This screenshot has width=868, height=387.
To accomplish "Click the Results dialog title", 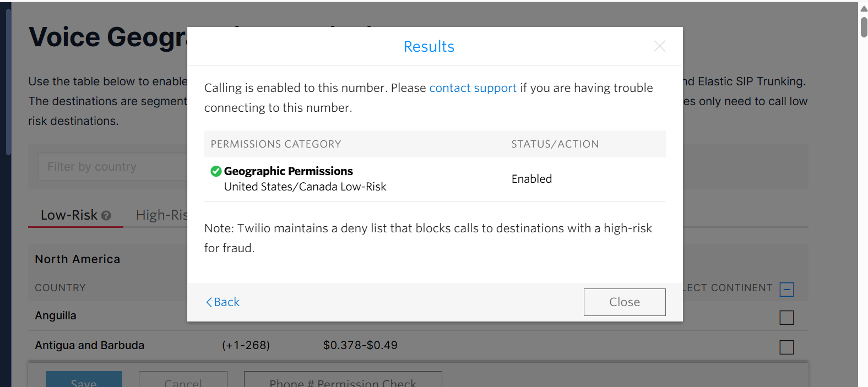I will tap(428, 47).
